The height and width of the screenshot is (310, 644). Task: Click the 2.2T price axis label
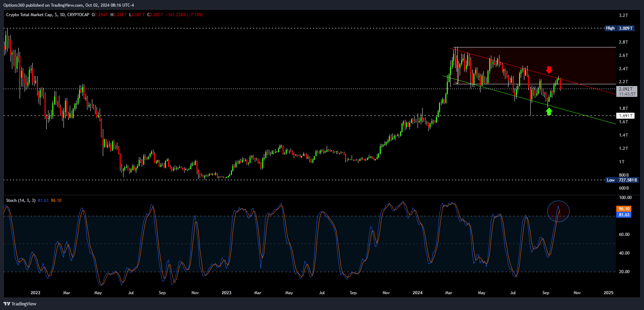[x=623, y=82]
